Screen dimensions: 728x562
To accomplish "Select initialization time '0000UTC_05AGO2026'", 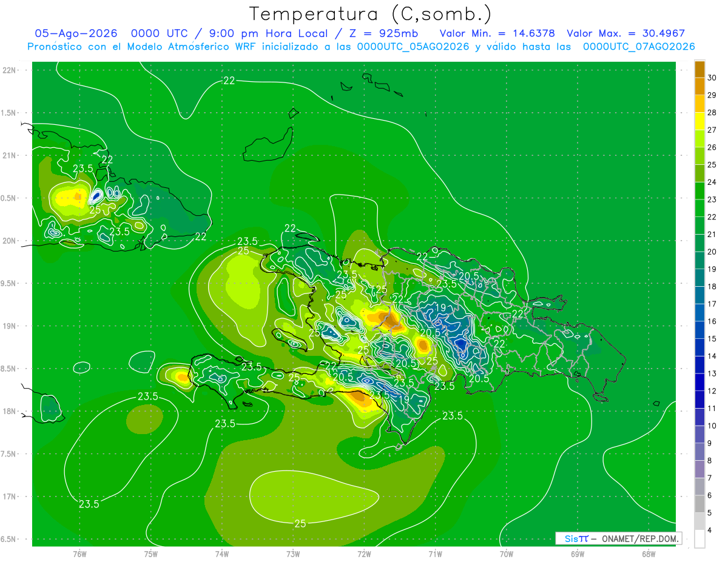I will click(413, 47).
